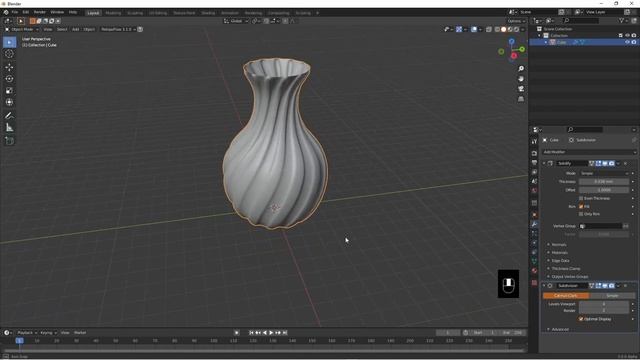Click the viewport pan hand icon
This screenshot has width=640, height=360.
coord(521,79)
